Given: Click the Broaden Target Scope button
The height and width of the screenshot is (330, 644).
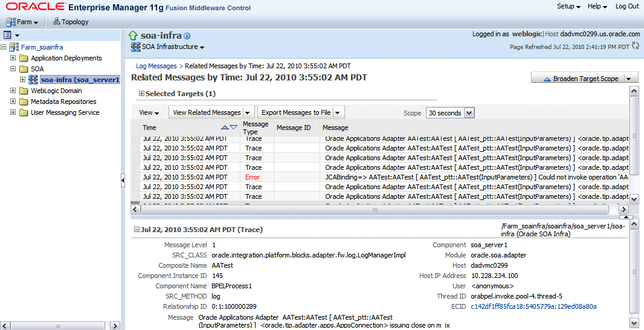Looking at the screenshot, I should coord(581,79).
